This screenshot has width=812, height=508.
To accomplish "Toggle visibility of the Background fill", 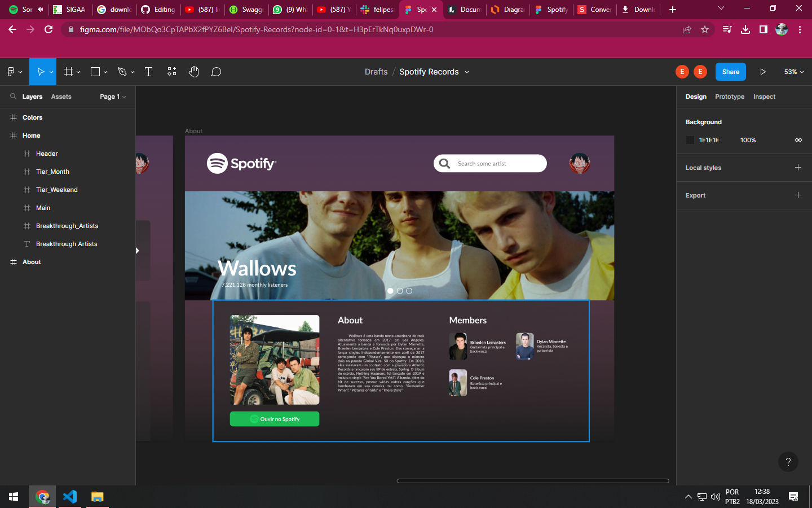I will pyautogui.click(x=798, y=139).
